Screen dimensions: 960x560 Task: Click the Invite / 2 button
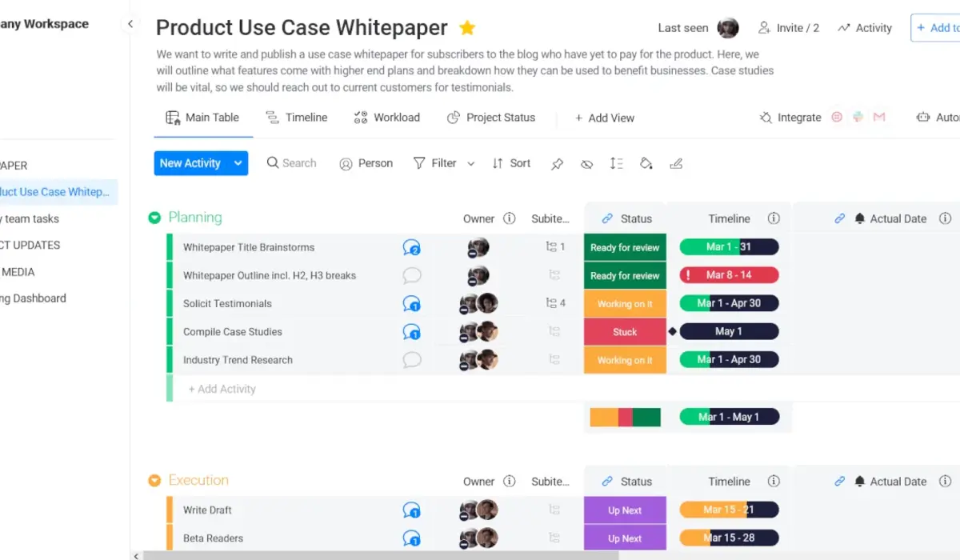(789, 28)
